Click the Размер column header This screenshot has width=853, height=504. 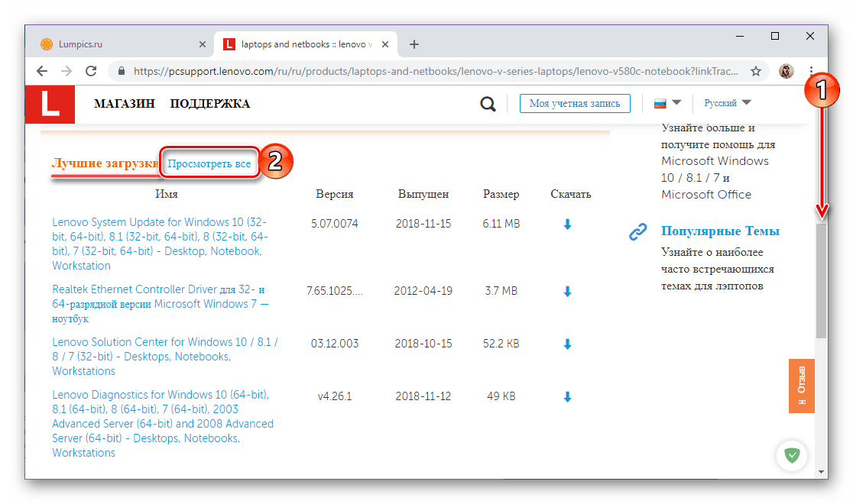click(x=501, y=194)
